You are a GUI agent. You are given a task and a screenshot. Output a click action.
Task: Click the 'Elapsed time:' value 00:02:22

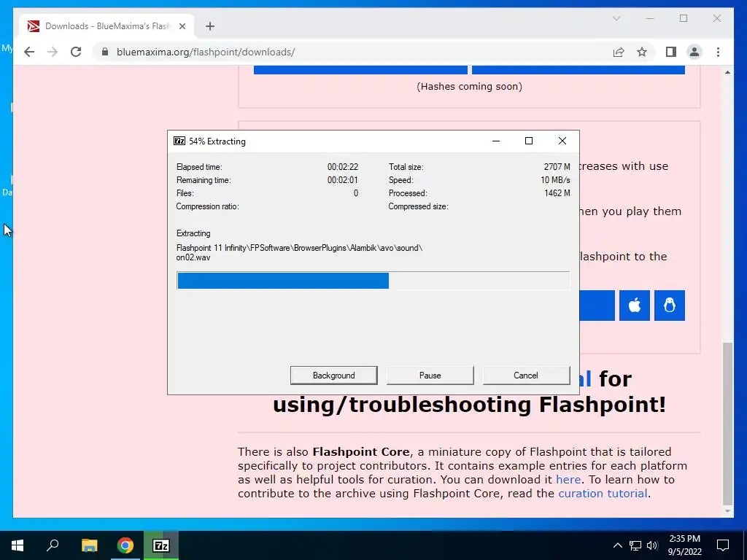click(x=343, y=167)
